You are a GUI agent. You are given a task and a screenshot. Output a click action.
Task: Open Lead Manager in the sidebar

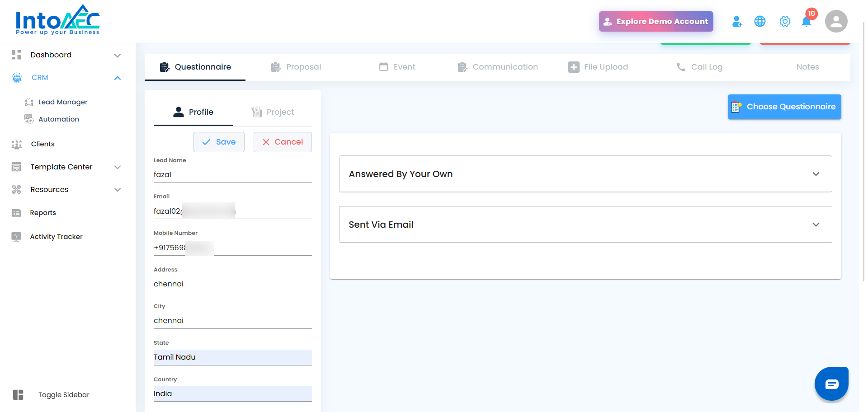click(x=63, y=102)
